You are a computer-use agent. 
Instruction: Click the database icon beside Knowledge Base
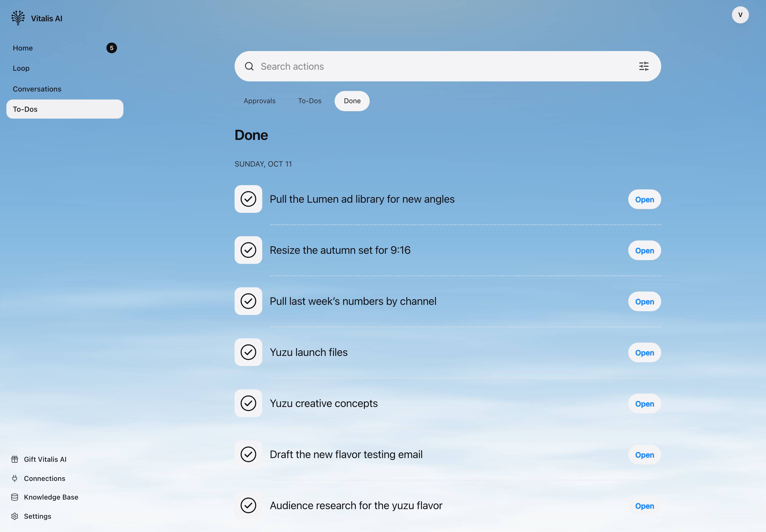pos(15,497)
